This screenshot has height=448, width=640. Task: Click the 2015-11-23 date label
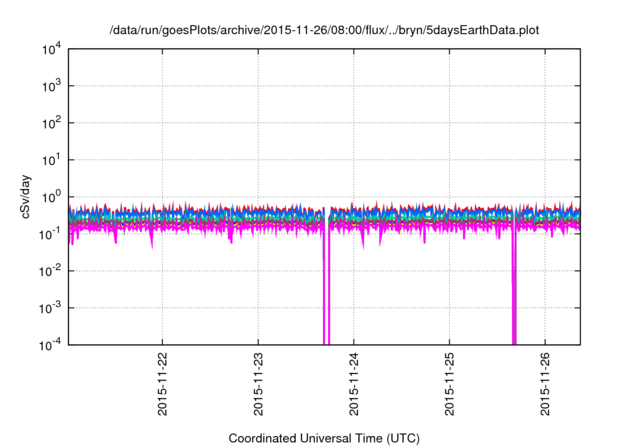tap(258, 384)
